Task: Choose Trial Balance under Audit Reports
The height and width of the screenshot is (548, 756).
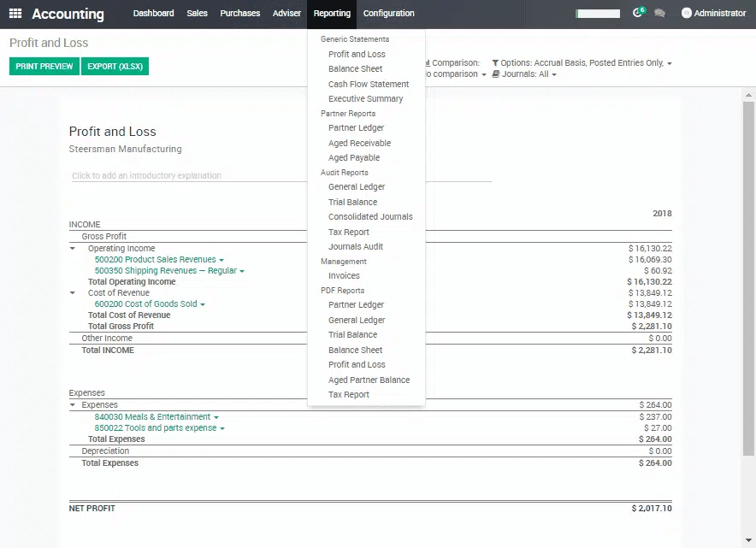Action: click(352, 203)
